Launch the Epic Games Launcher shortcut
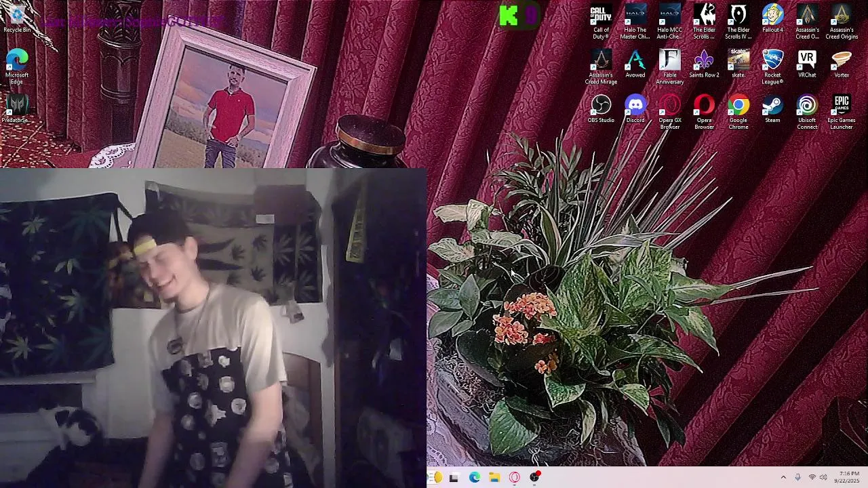 pos(842,112)
